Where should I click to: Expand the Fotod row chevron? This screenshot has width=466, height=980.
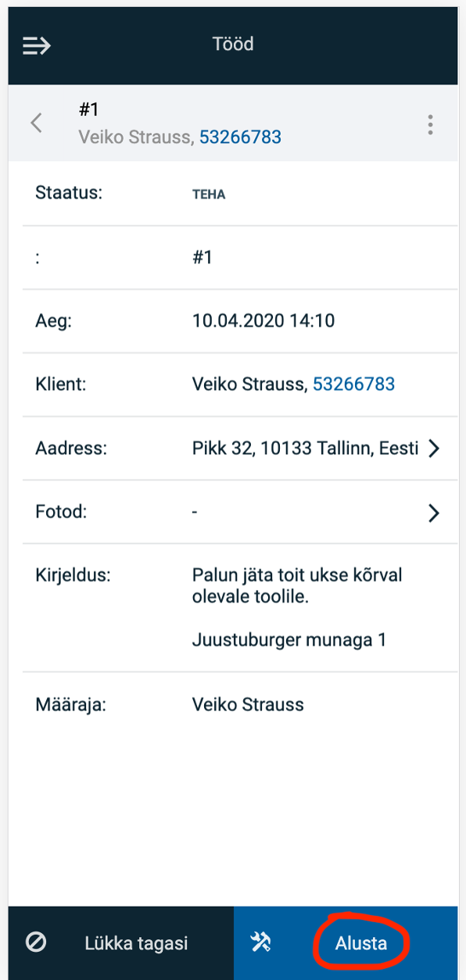pyautogui.click(x=435, y=513)
